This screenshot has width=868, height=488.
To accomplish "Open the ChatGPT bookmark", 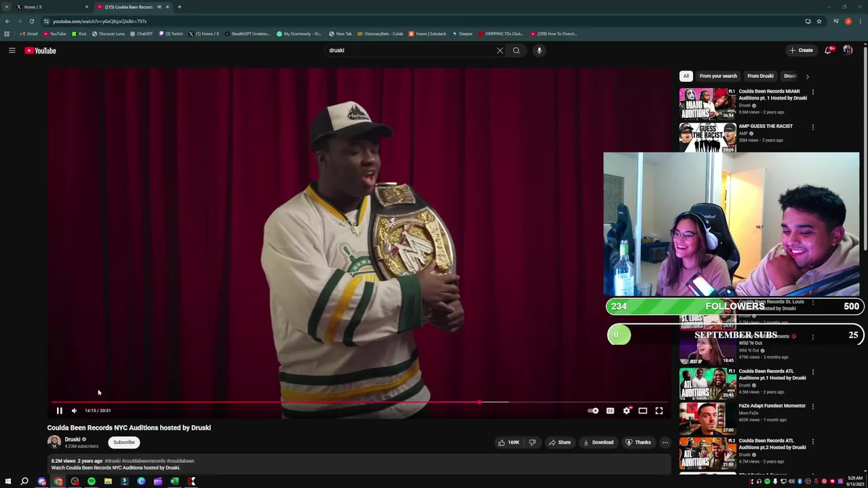I will click(141, 34).
